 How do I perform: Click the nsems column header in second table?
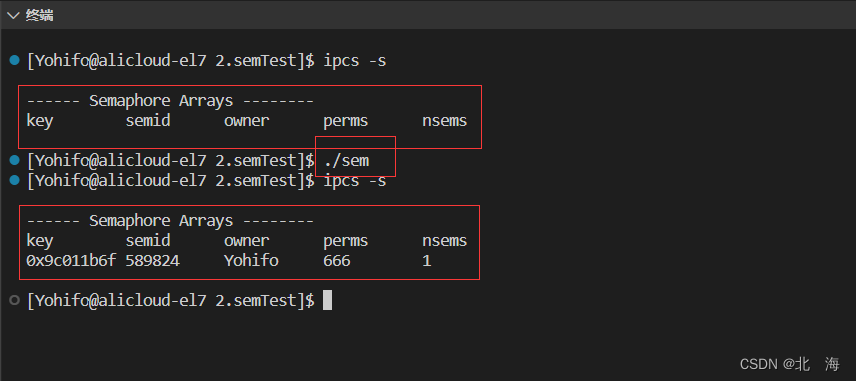(445, 241)
